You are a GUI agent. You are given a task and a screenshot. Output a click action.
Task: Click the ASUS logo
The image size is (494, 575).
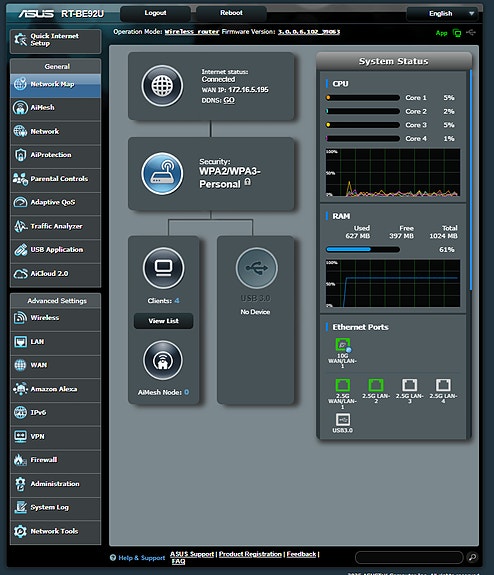click(36, 14)
